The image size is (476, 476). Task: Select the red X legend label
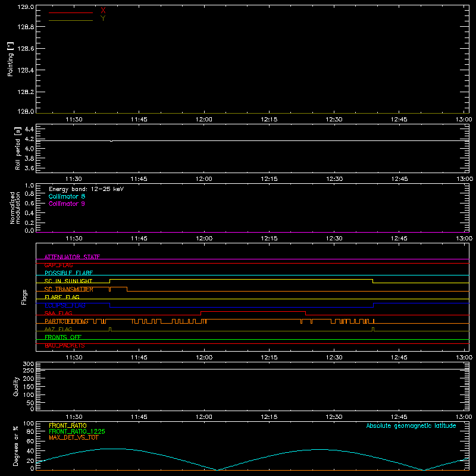coord(103,10)
